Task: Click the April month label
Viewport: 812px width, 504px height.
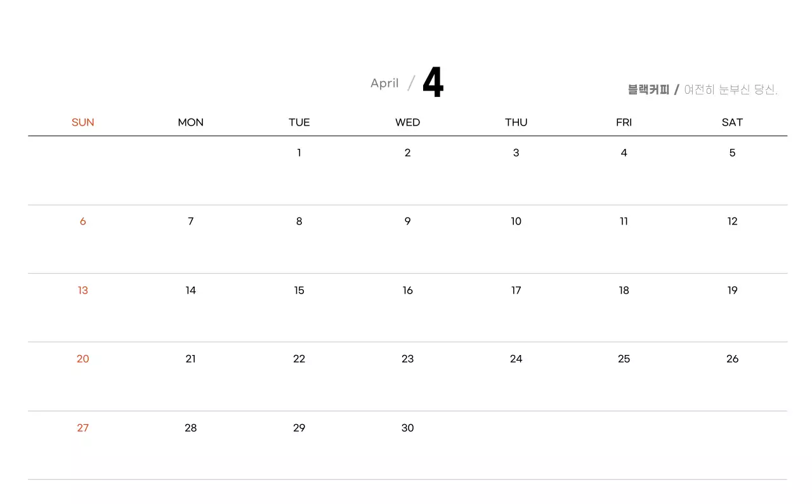Action: [384, 83]
